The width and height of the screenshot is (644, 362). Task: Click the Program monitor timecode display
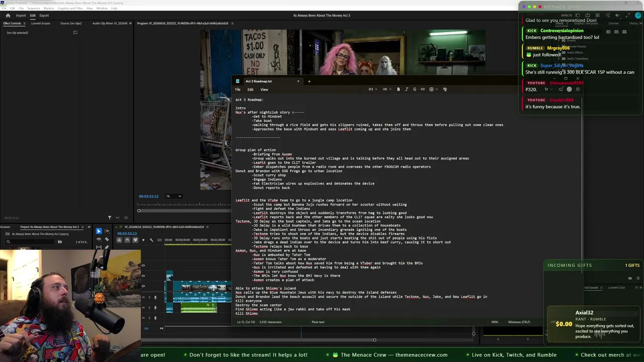tap(148, 196)
